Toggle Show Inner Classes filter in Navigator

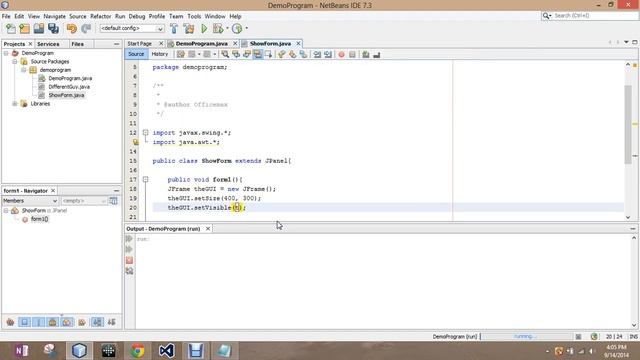coord(67,322)
